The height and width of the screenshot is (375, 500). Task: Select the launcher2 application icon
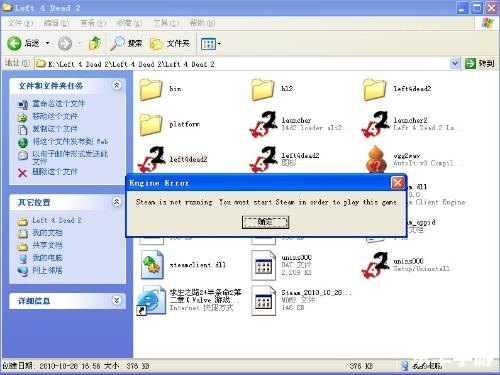click(x=375, y=124)
